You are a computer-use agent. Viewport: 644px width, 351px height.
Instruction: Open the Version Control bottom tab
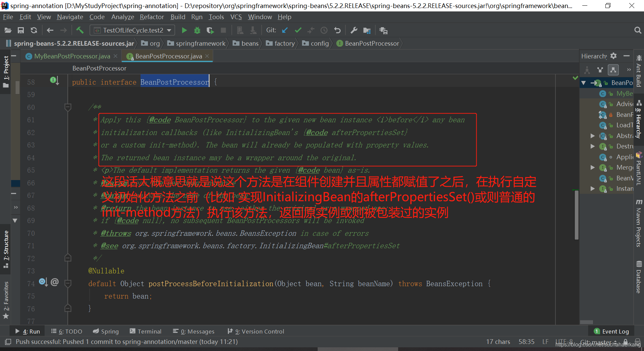click(256, 332)
